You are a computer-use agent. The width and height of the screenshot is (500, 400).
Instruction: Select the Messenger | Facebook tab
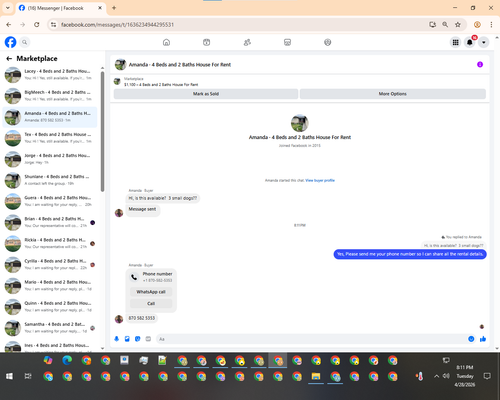61,8
